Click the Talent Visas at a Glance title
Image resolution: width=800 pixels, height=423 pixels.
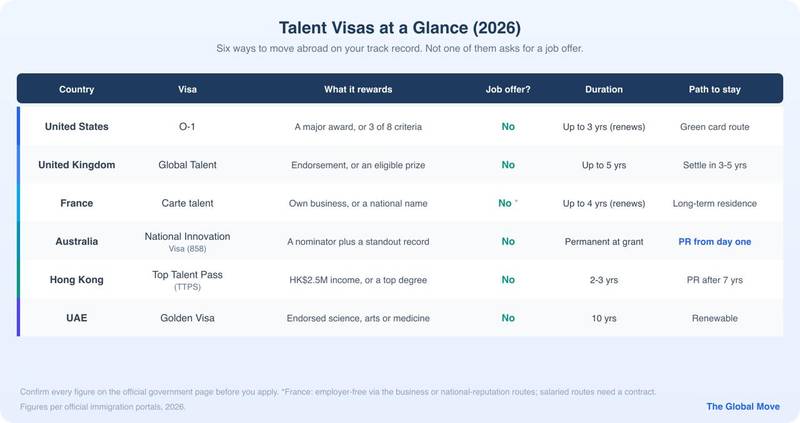click(x=399, y=28)
